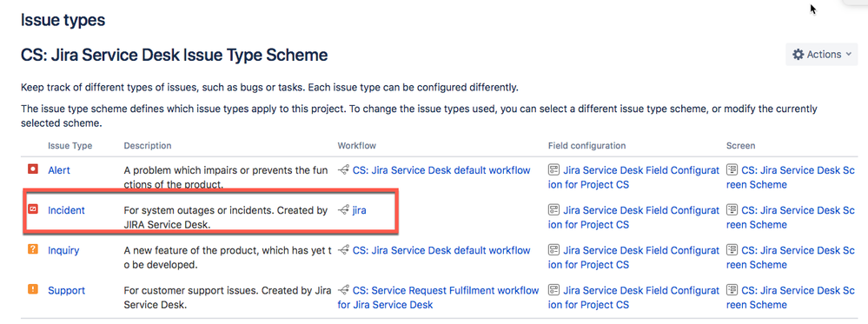Image resolution: width=868 pixels, height=324 pixels.
Task: Click the Alert description about impaired functions
Action: (226, 177)
